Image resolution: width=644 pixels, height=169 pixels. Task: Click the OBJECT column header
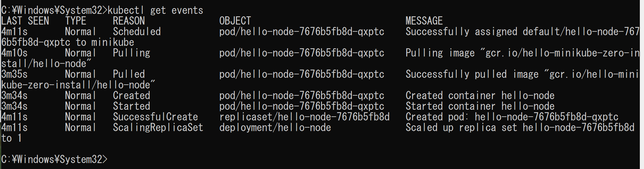pyautogui.click(x=235, y=21)
